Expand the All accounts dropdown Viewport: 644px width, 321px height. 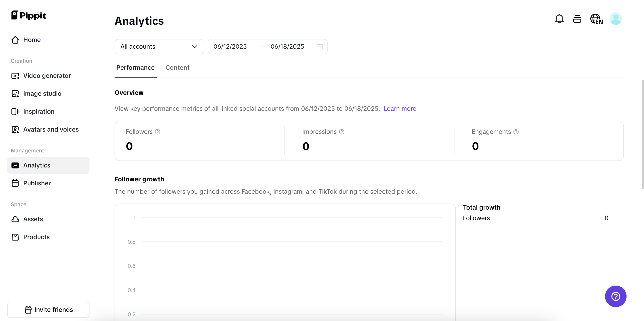(159, 47)
